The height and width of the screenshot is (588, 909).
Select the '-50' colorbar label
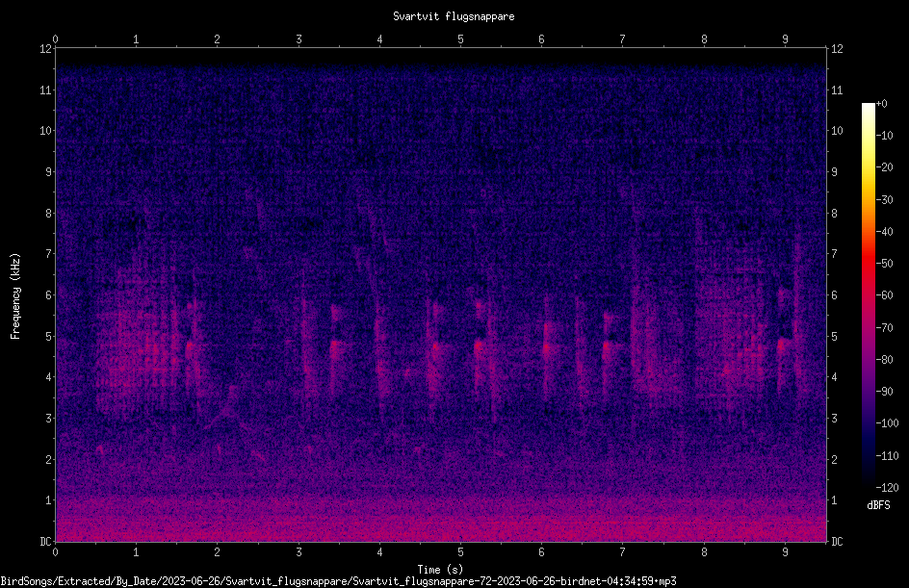[x=885, y=264]
